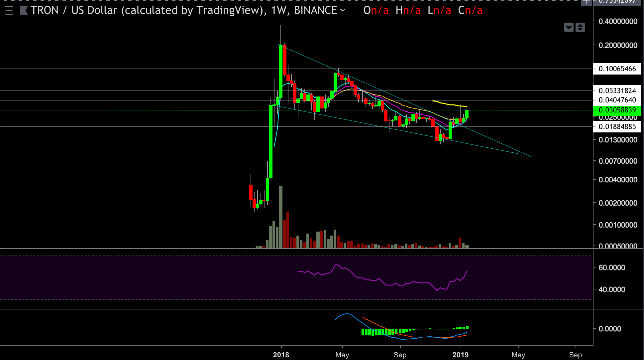
Task: Click the 2019 label on time axis
Action: pos(460,355)
